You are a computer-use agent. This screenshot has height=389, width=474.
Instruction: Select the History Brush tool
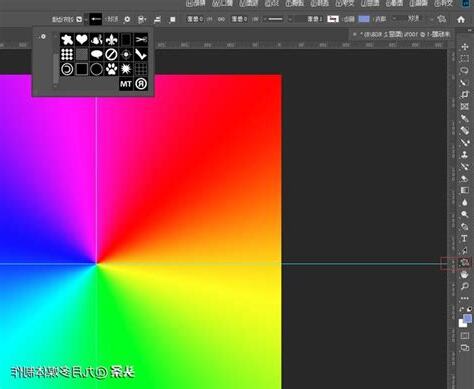(465, 166)
